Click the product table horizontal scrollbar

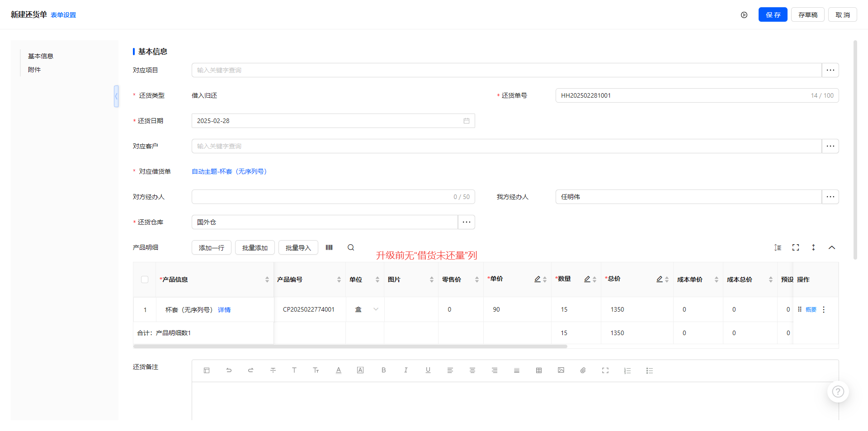coord(350,346)
